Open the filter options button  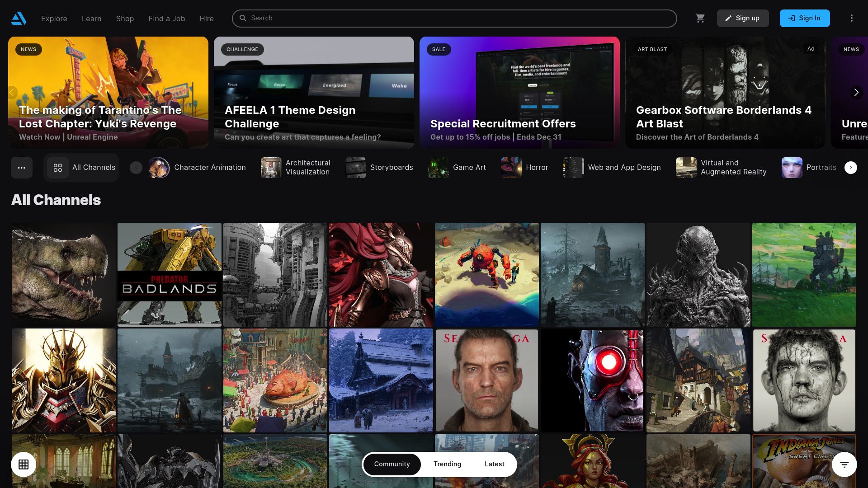coord(844,464)
